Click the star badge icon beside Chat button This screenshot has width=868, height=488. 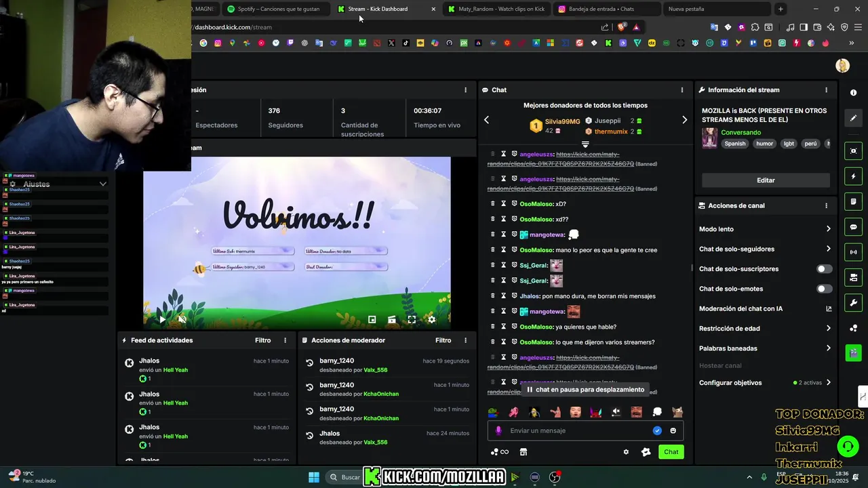pos(646,452)
